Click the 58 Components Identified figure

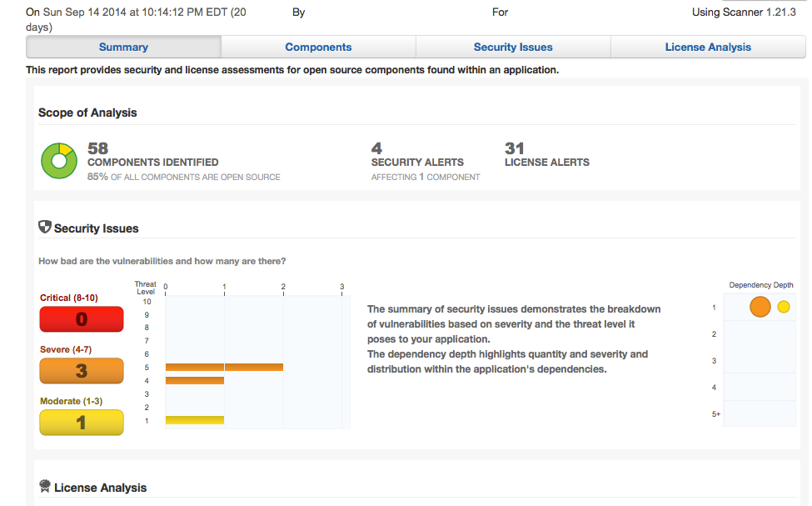point(98,148)
